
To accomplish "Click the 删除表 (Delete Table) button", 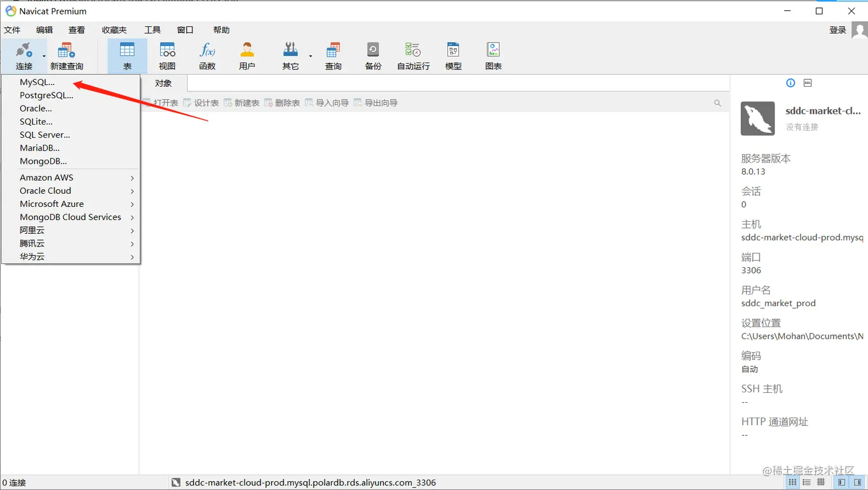I will [x=282, y=103].
